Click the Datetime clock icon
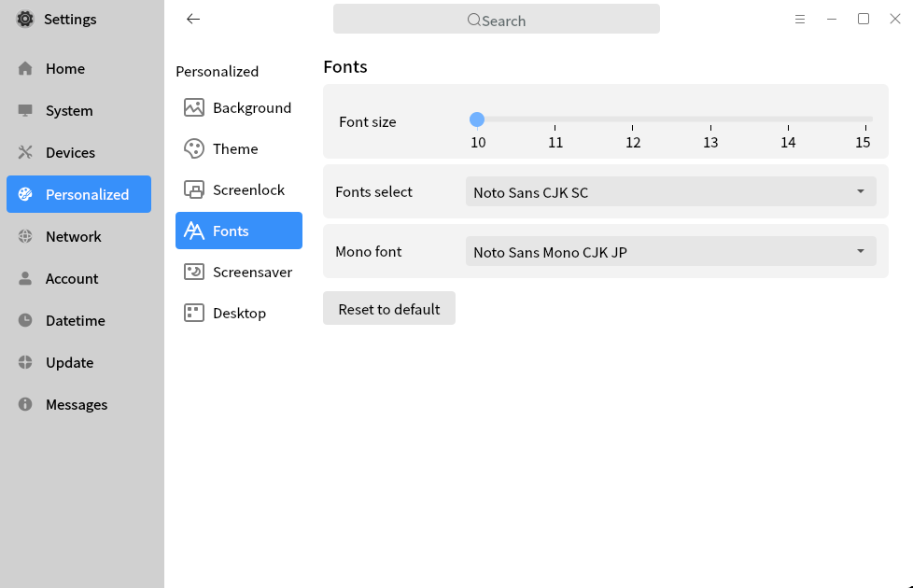913x588 pixels. 25,320
